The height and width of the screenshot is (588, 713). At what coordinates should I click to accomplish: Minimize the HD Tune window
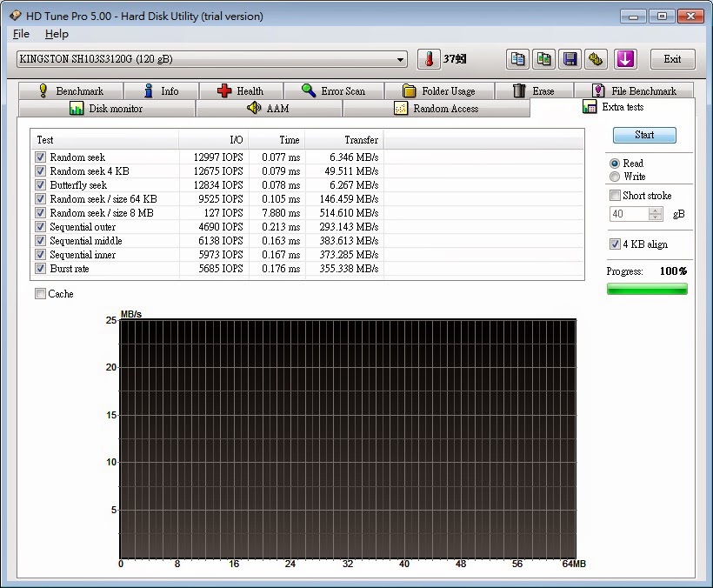tap(633, 17)
